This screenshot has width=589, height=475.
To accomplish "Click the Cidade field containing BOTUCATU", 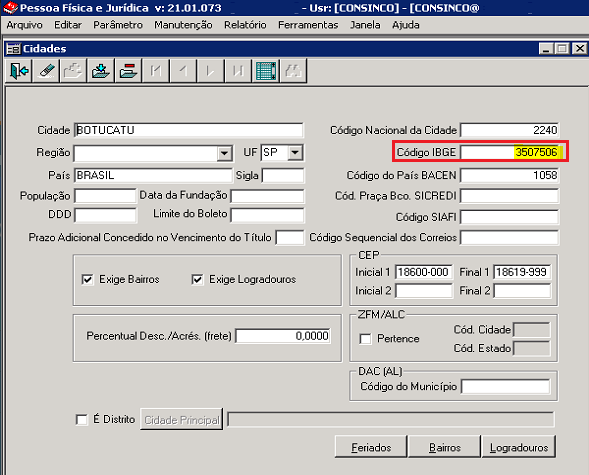I will point(189,130).
